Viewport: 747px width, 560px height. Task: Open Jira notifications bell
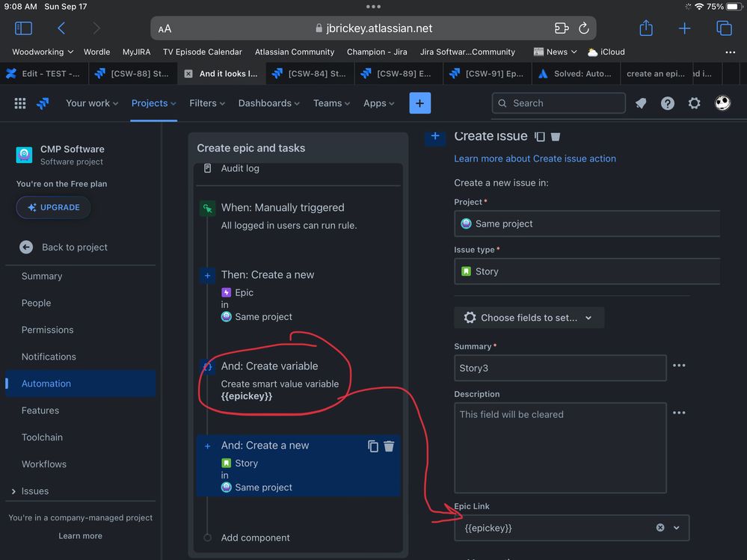(x=641, y=103)
